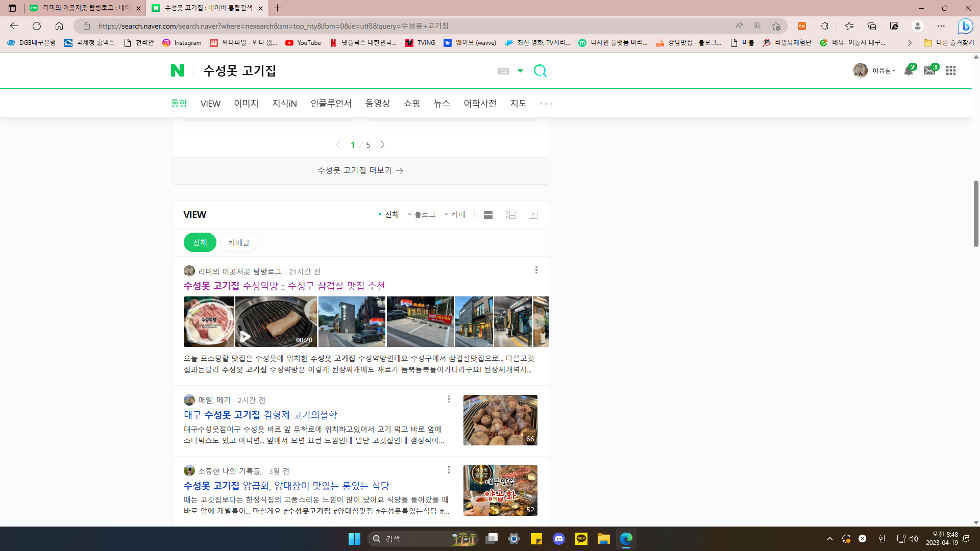Viewport: 980px width, 551px height.
Task: Open 대구 수성못 고기집 김형제 고기의철학 post
Action: [260, 415]
